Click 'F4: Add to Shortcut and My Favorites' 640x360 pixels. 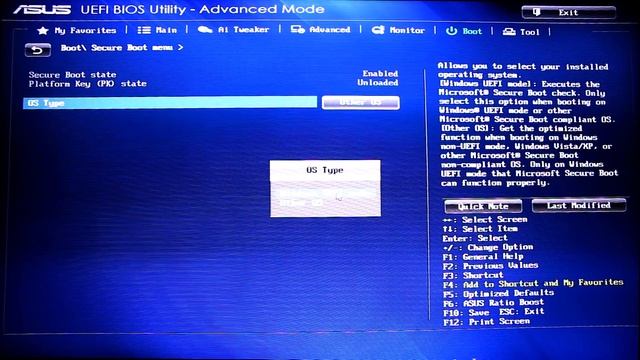[x=533, y=283]
